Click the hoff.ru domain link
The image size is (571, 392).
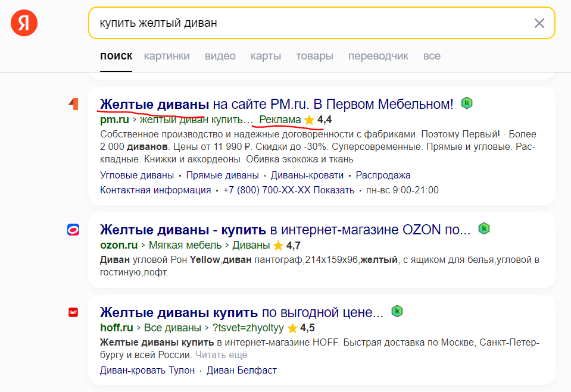click(x=117, y=328)
